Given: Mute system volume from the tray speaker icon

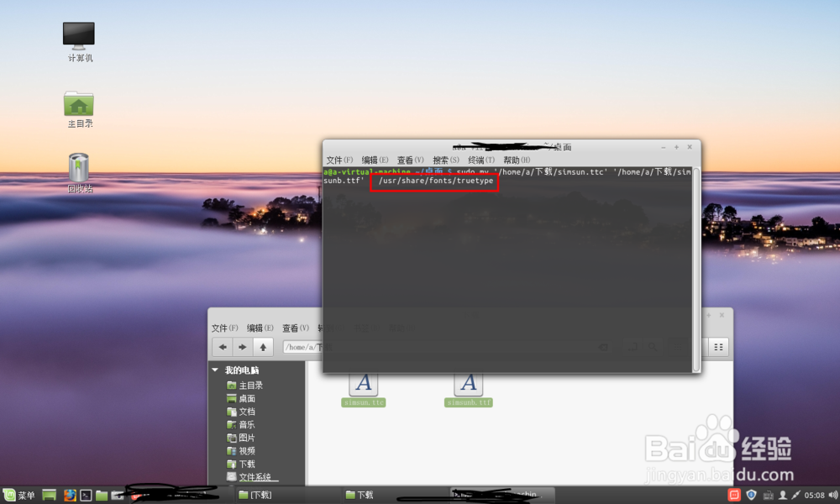Looking at the screenshot, I should click(x=832, y=495).
